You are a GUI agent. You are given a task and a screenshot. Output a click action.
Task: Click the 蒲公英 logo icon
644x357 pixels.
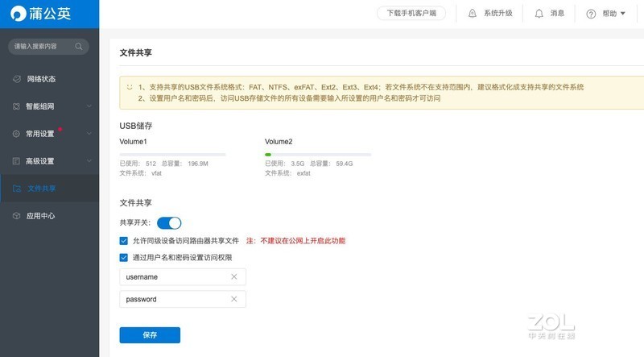coord(19,14)
